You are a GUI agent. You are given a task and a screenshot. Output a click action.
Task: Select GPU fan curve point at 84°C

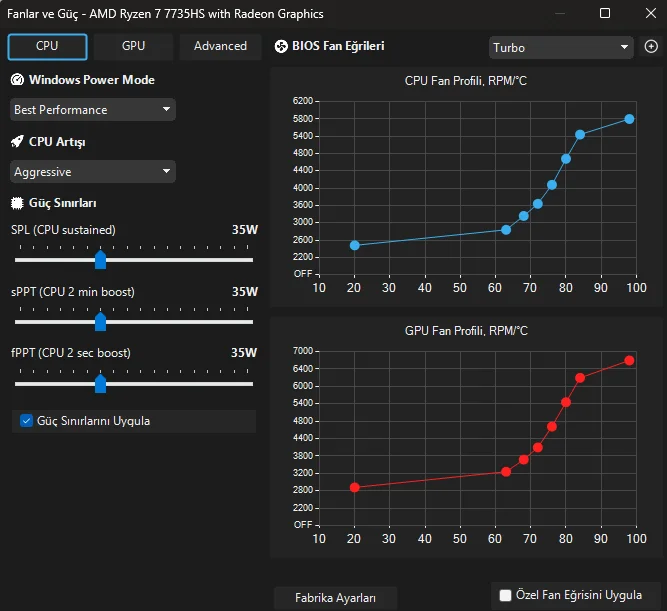click(x=580, y=378)
